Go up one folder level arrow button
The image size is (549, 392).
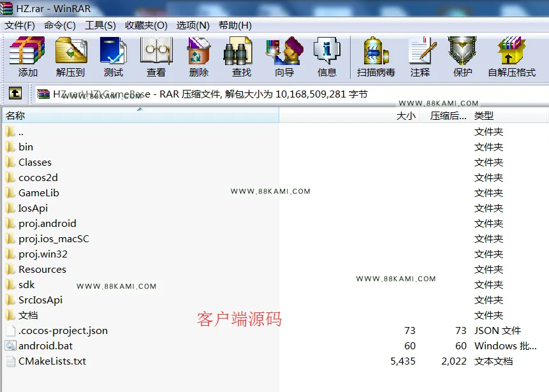[x=15, y=94]
